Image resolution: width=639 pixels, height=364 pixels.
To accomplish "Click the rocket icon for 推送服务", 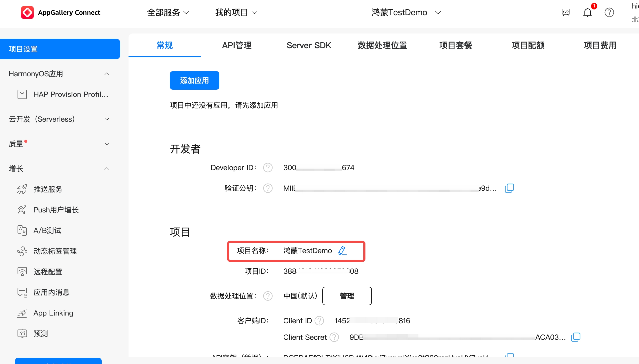I will pyautogui.click(x=22, y=189).
